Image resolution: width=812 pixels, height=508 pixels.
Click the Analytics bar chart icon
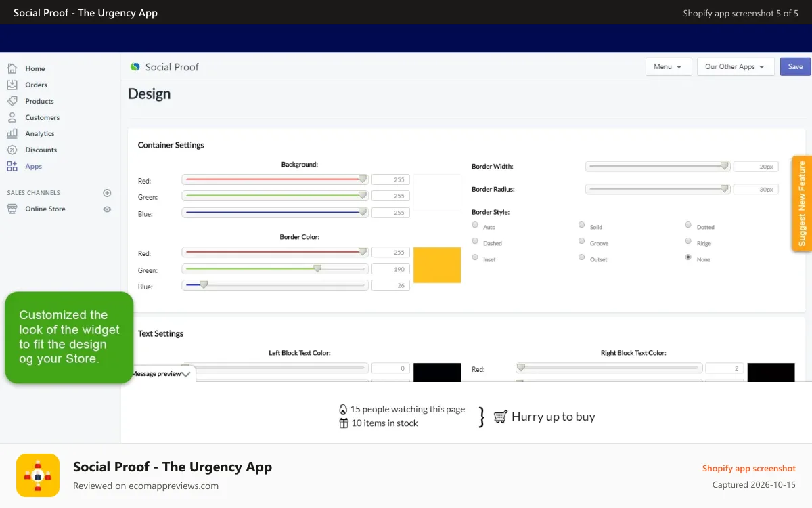coord(12,133)
